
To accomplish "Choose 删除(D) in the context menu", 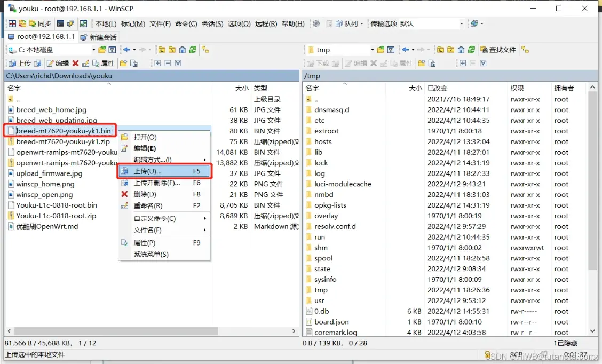I will (x=164, y=194).
